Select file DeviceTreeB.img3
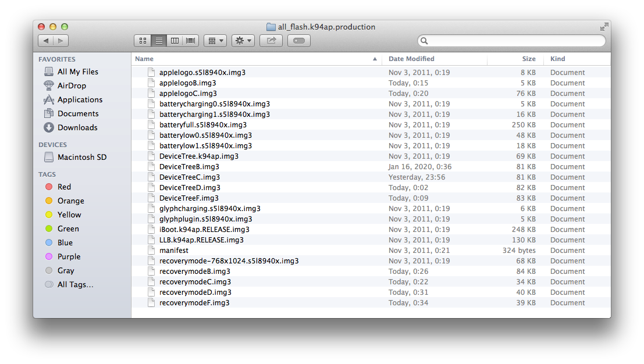 pyautogui.click(x=371, y=167)
